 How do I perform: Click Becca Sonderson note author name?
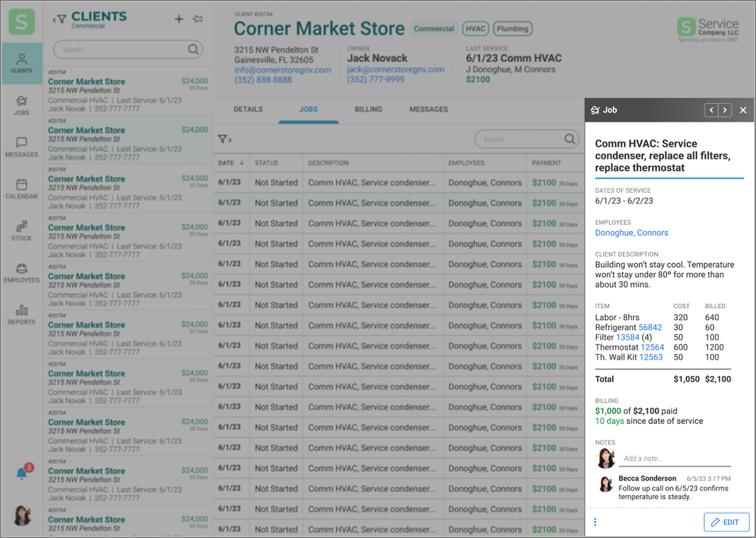coord(648,478)
